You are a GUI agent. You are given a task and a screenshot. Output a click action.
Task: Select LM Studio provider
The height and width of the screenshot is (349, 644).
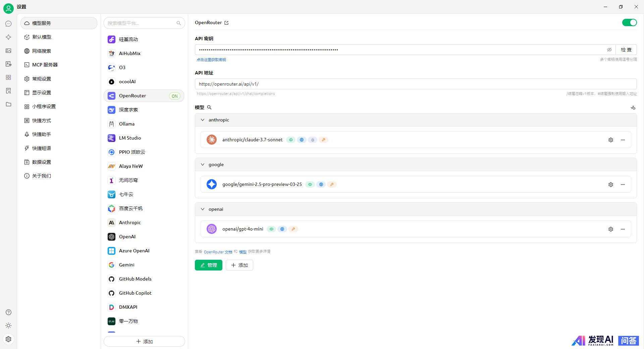point(144,138)
